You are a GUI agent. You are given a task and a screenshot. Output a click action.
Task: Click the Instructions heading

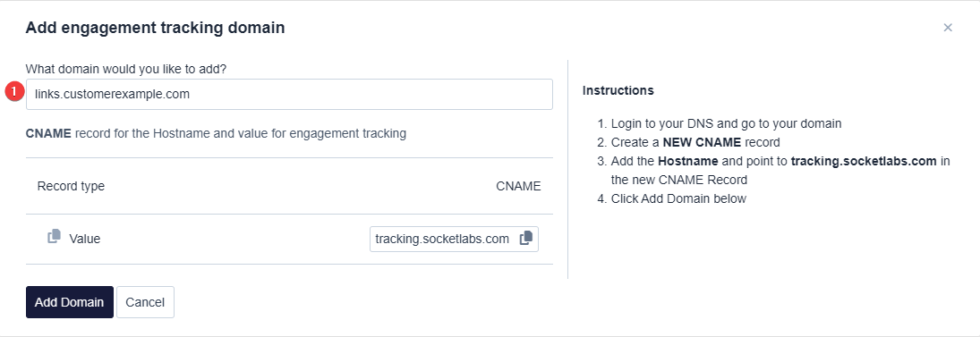coord(618,90)
